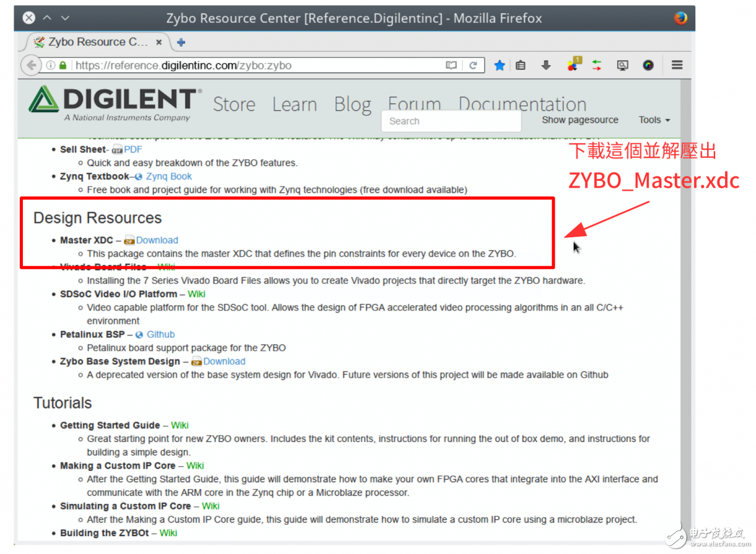Image resolution: width=756 pixels, height=554 pixels.
Task: Reload the page with the refresh icon
Action: coord(473,65)
